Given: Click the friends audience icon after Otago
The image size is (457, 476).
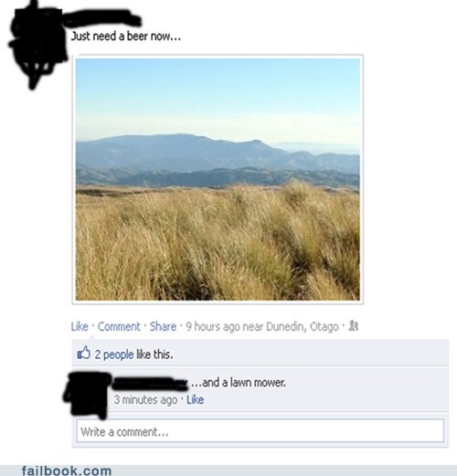Looking at the screenshot, I should click(x=354, y=325).
